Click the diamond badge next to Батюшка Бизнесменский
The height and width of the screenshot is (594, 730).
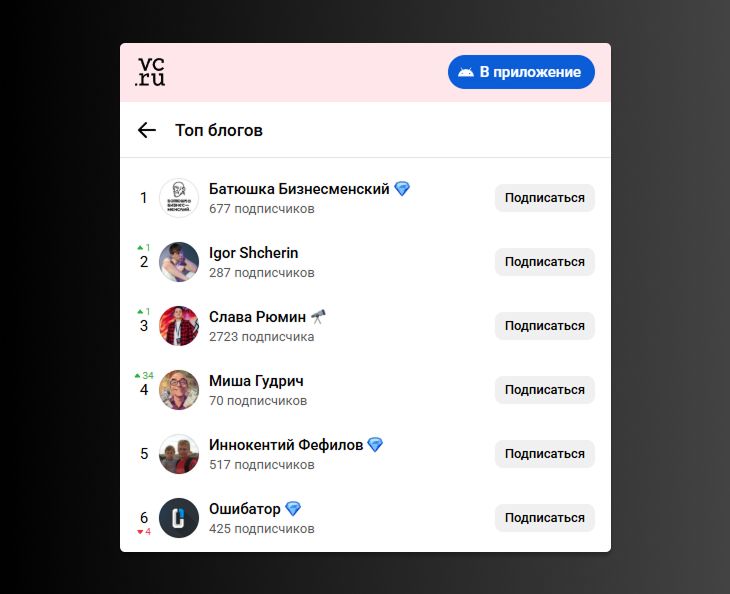pyautogui.click(x=402, y=188)
